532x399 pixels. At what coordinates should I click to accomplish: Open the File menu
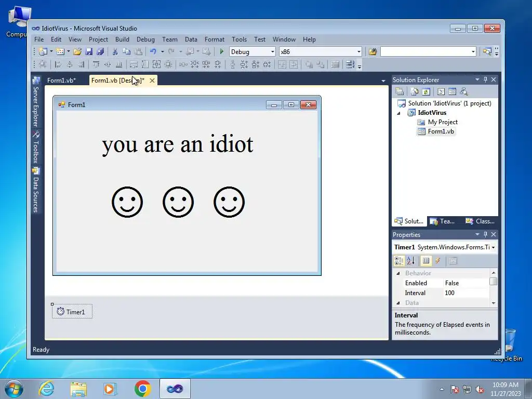click(x=39, y=39)
